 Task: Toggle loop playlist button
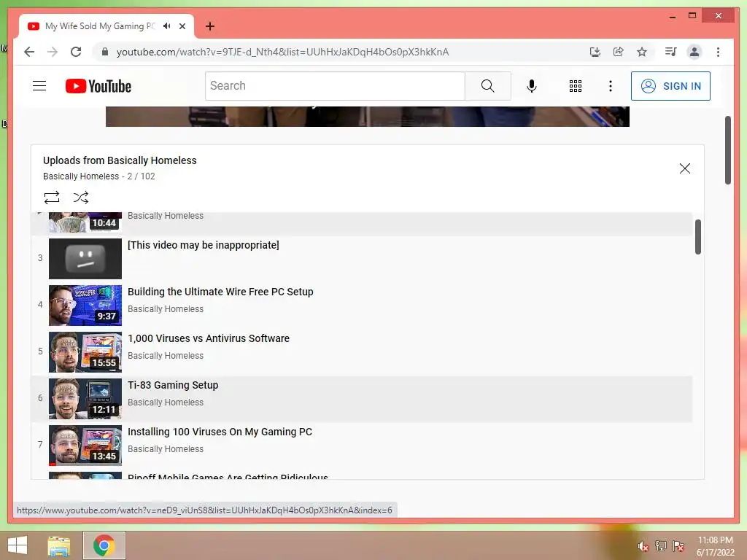coord(52,197)
